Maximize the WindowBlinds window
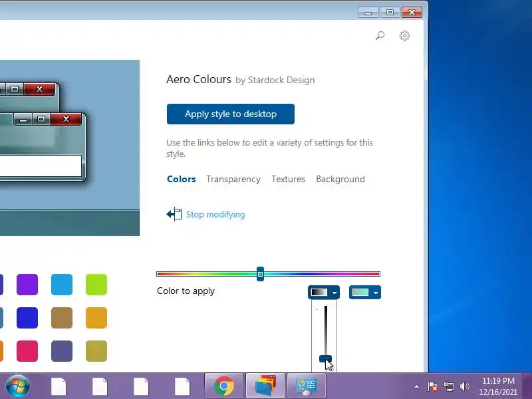532x399 pixels. (x=390, y=13)
